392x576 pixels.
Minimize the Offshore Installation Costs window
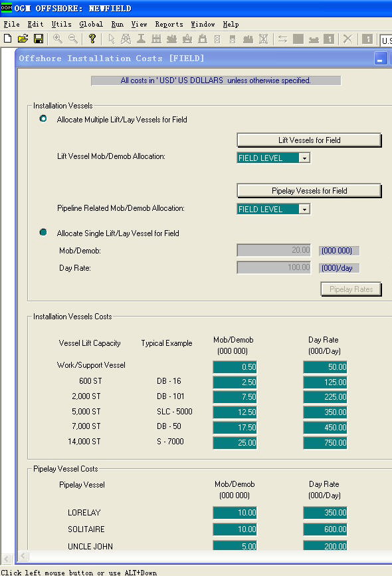click(x=380, y=59)
